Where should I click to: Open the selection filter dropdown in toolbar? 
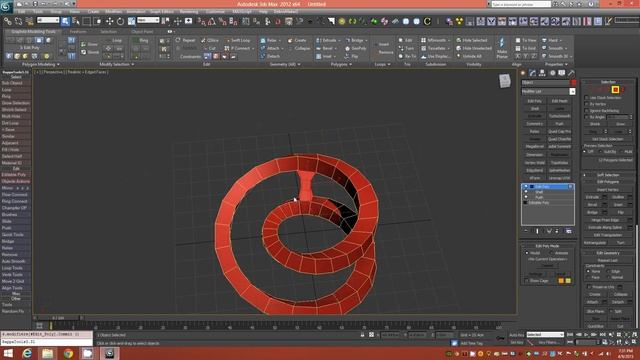(x=48, y=20)
